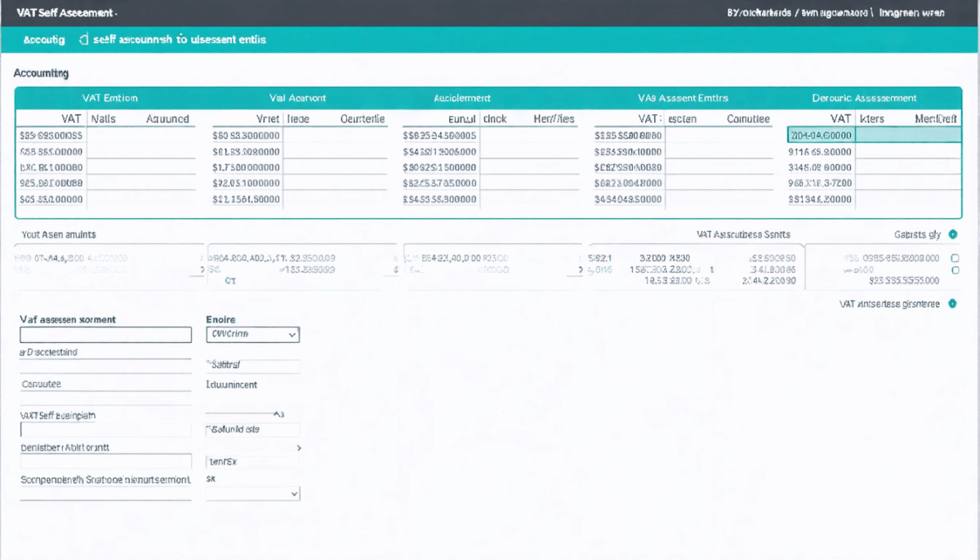Open the 'Accoutig' item in the teal bar
980x560 pixels.
click(44, 39)
